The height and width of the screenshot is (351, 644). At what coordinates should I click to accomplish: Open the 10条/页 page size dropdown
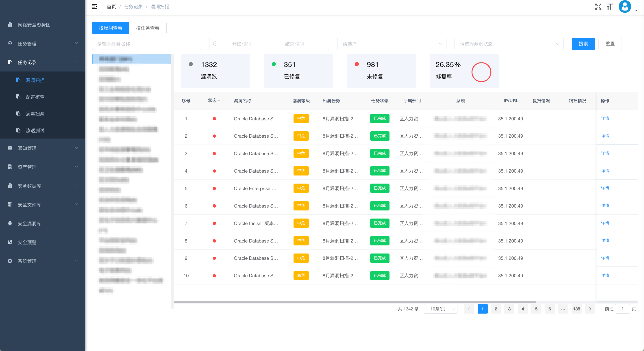(x=440, y=309)
